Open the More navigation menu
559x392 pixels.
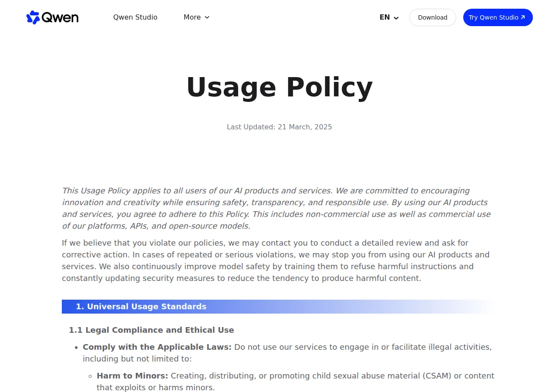[196, 17]
